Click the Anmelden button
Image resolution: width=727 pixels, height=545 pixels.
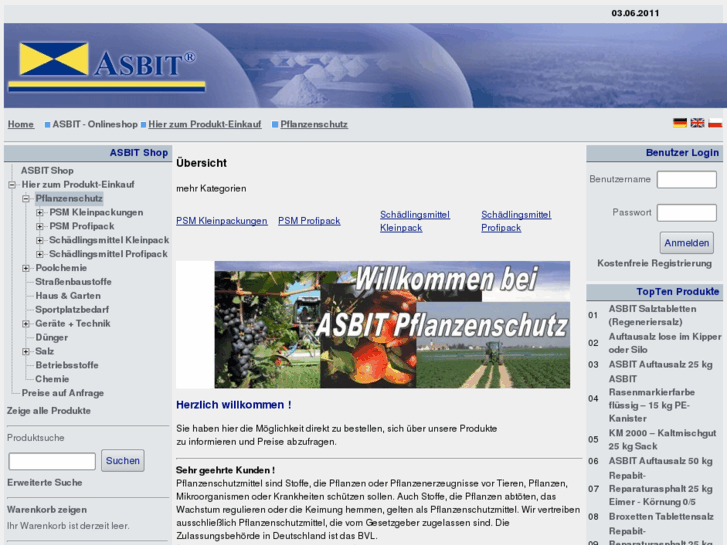point(687,243)
